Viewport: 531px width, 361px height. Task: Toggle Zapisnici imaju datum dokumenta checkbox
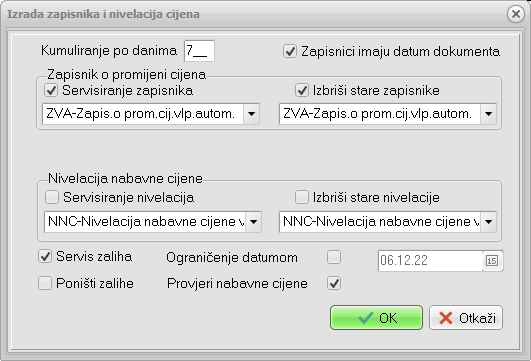click(x=290, y=51)
